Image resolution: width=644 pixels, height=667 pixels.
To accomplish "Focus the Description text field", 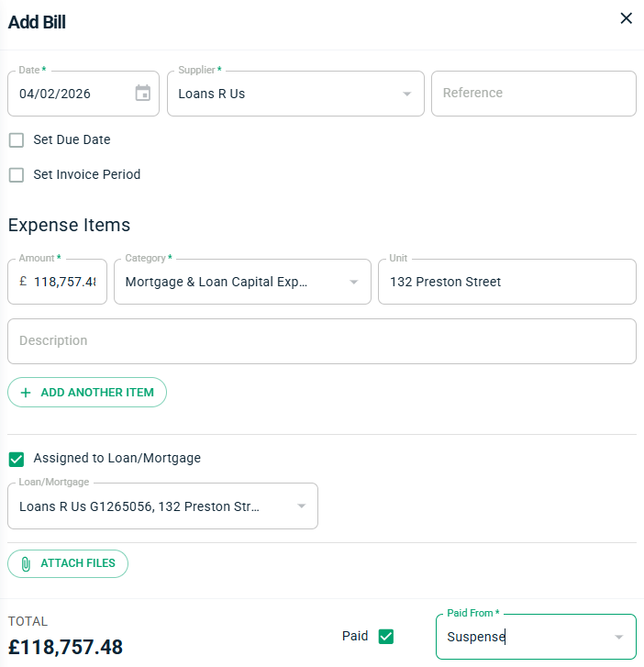I will 321,341.
